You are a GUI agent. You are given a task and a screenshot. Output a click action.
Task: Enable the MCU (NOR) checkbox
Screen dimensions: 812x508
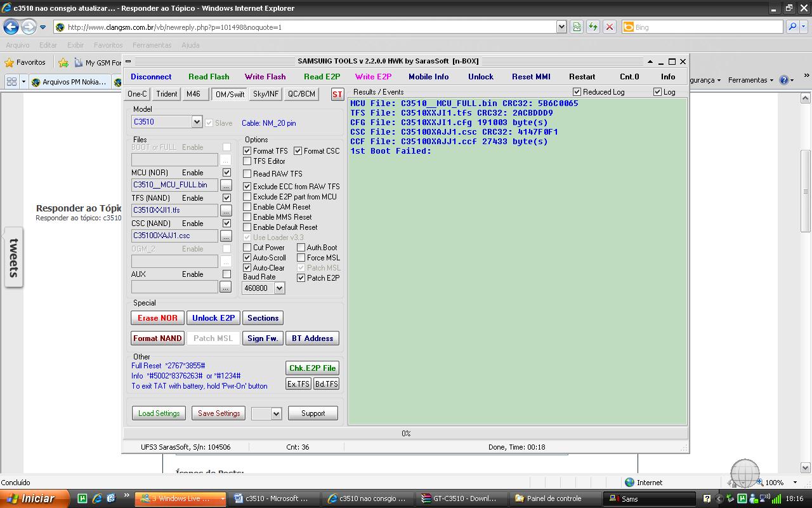[x=226, y=173]
